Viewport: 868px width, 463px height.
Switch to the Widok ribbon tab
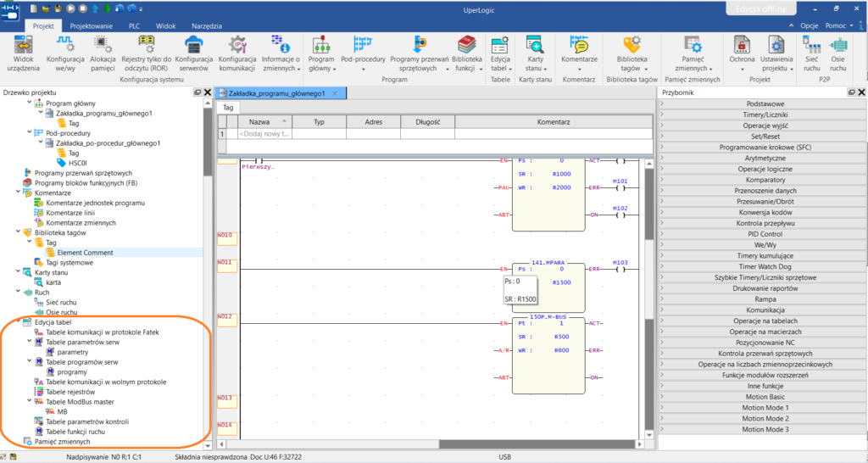tap(165, 26)
